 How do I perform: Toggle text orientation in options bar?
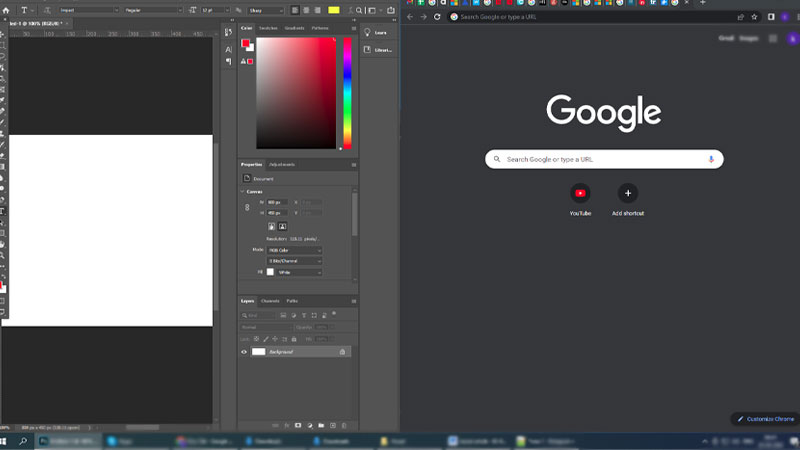click(x=47, y=10)
